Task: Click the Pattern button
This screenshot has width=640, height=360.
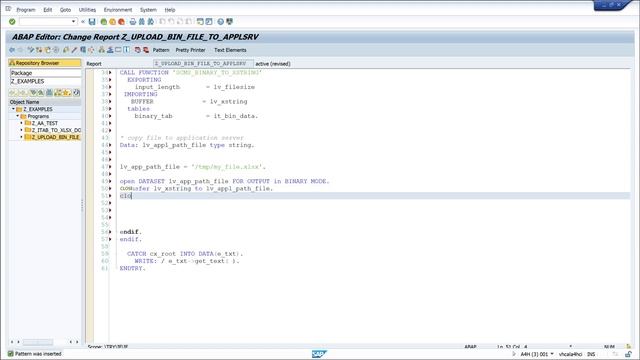Action: pyautogui.click(x=161, y=50)
